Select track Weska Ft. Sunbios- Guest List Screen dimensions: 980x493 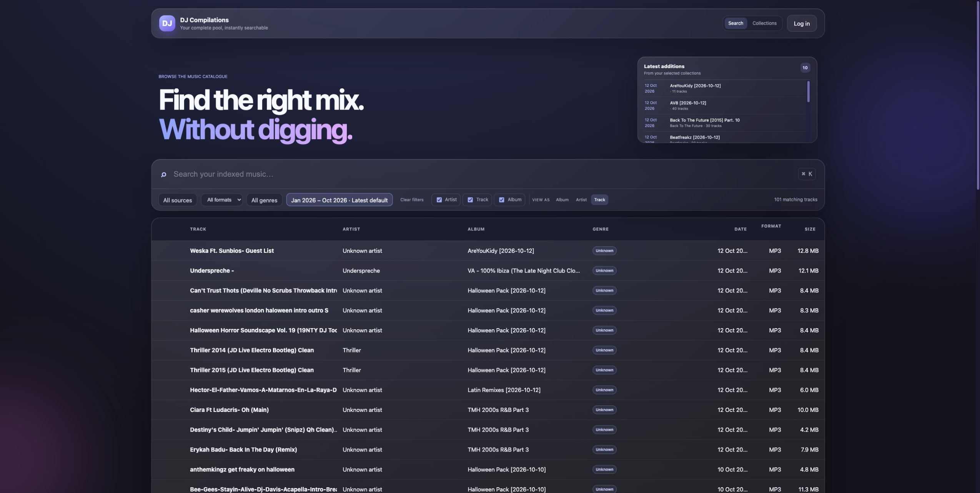pyautogui.click(x=232, y=251)
